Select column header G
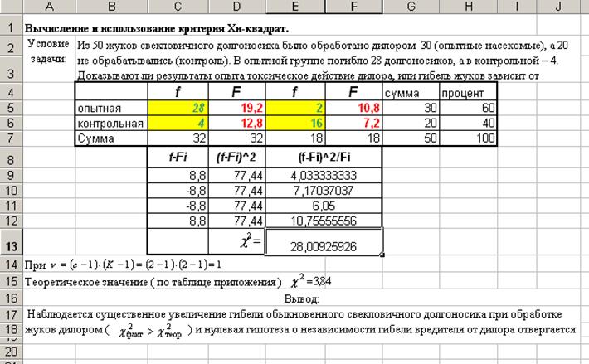This screenshot has width=589, height=364. pyautogui.click(x=411, y=7)
